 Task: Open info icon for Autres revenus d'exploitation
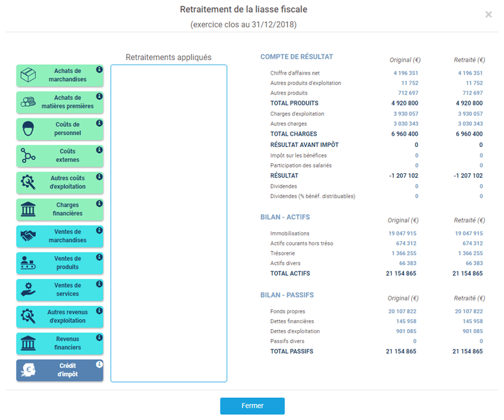click(99, 310)
